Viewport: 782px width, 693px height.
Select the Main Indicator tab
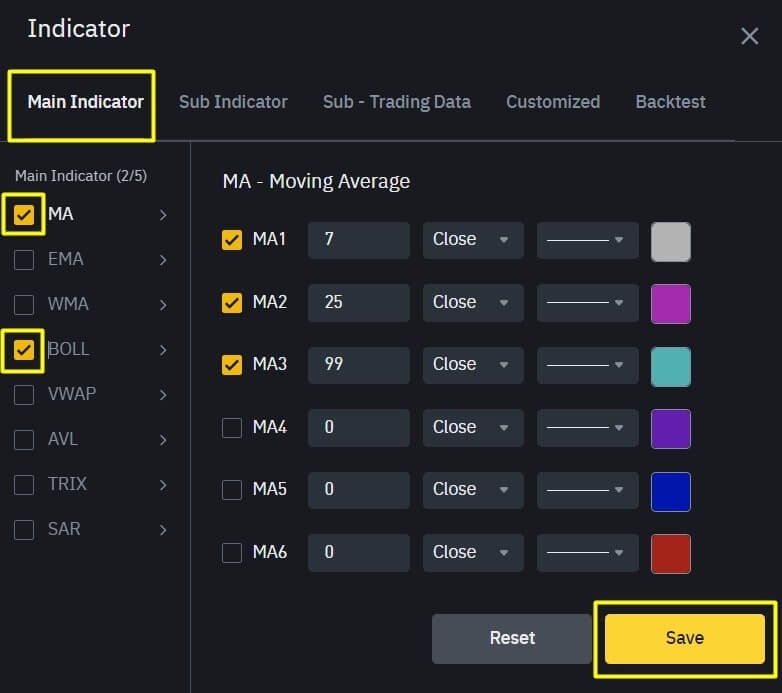pyautogui.click(x=85, y=102)
